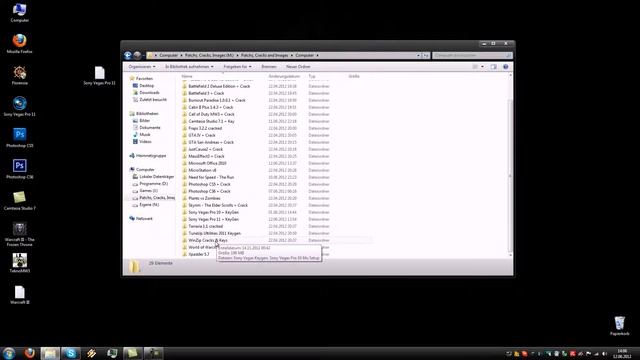Go back with the Explorer back arrow
640x360 pixels.
pyautogui.click(x=128, y=55)
